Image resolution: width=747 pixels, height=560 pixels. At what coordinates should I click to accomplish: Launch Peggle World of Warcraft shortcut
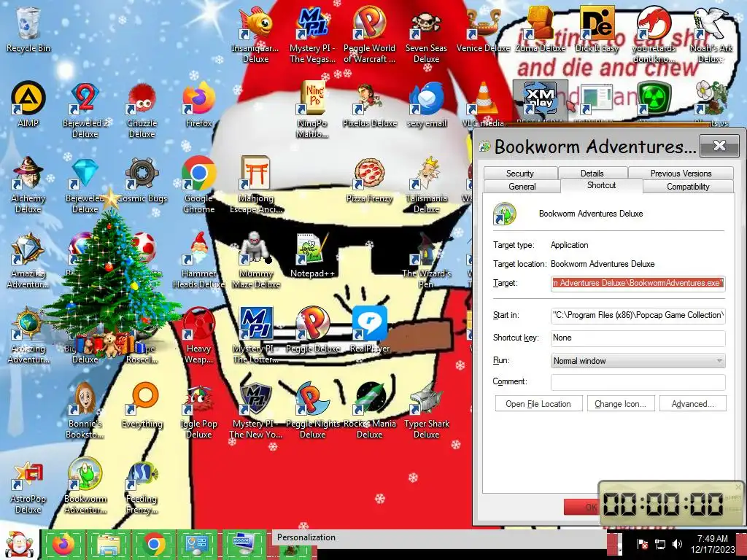[369, 35]
